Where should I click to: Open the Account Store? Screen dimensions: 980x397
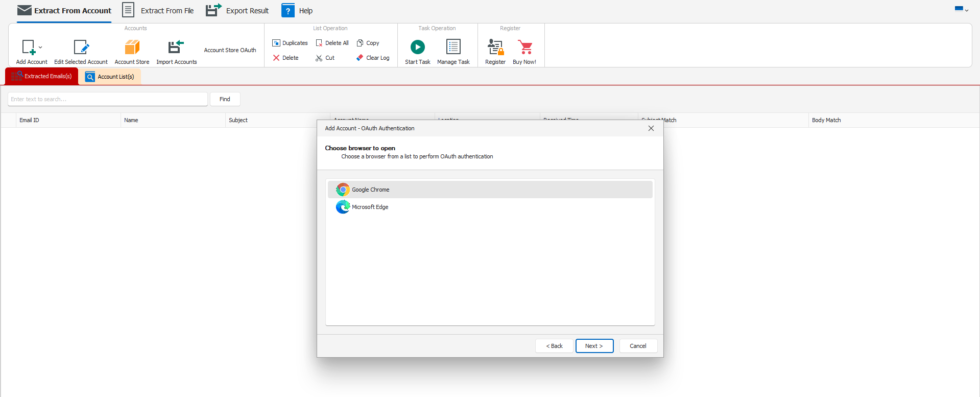coord(132,48)
